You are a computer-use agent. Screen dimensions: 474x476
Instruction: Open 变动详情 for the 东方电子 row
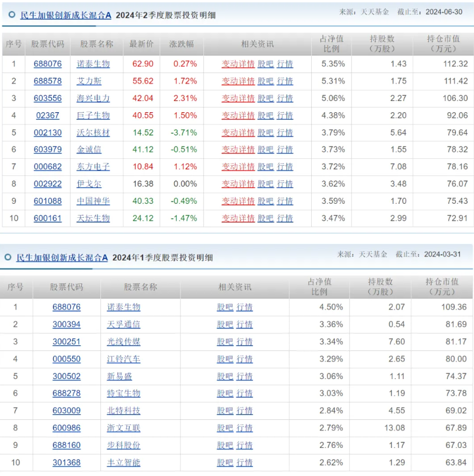tap(238, 166)
